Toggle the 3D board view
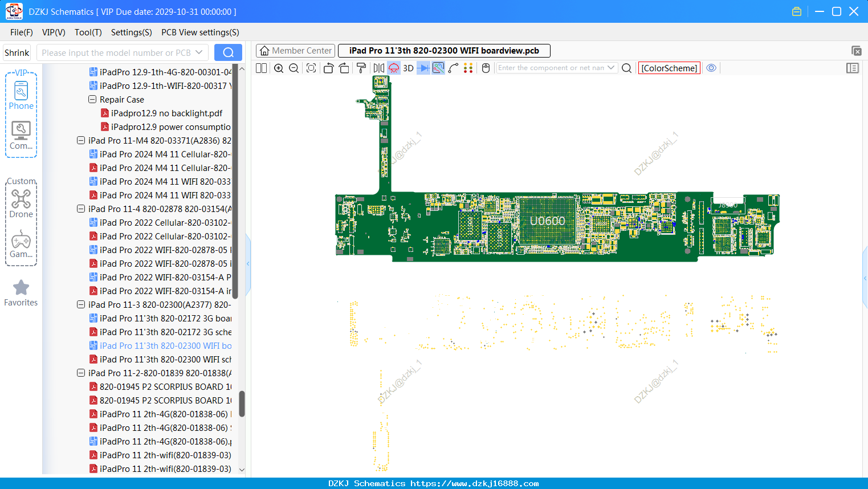The image size is (868, 489). tap(408, 68)
